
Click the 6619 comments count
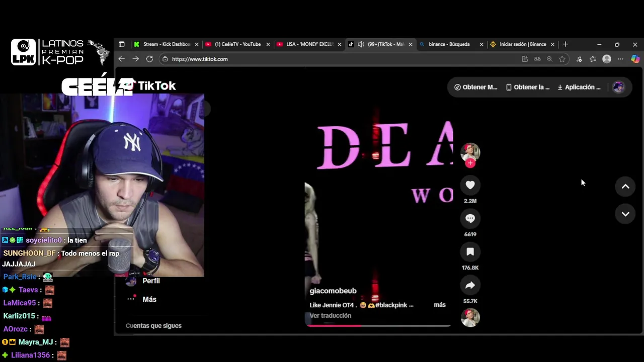click(x=470, y=234)
